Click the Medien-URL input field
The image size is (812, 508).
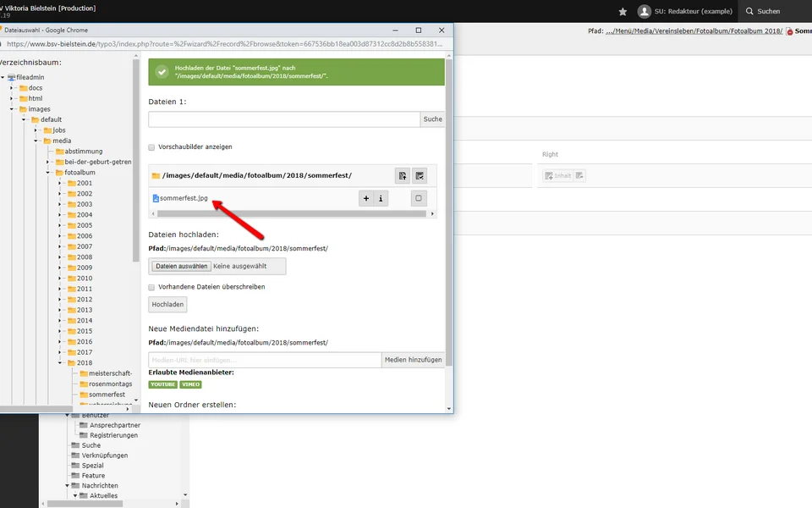point(265,360)
